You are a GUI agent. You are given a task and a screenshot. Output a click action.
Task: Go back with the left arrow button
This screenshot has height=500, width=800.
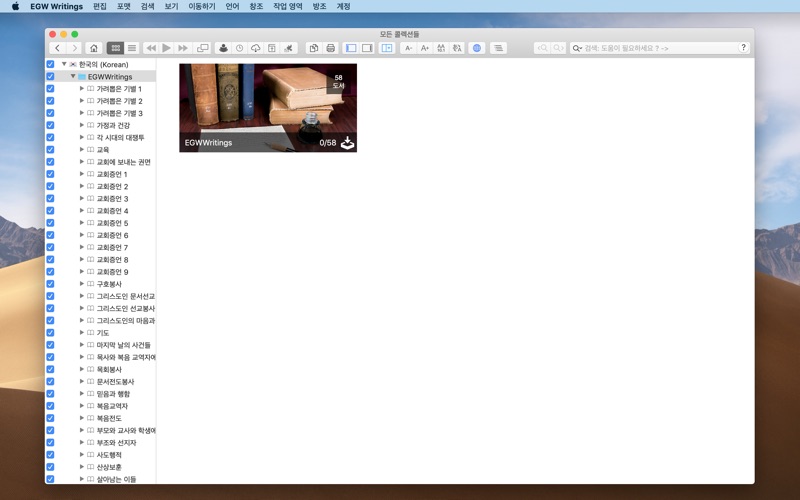click(57, 48)
